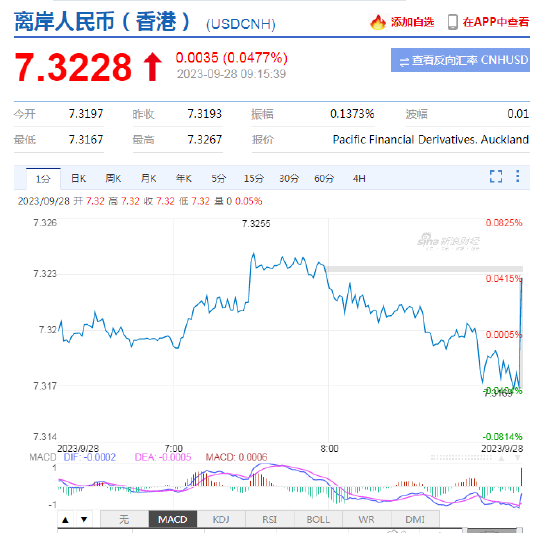Screen dimensions: 550x533
Task: Click timestamp 2023-09-28 09:15:39
Action: point(231,74)
